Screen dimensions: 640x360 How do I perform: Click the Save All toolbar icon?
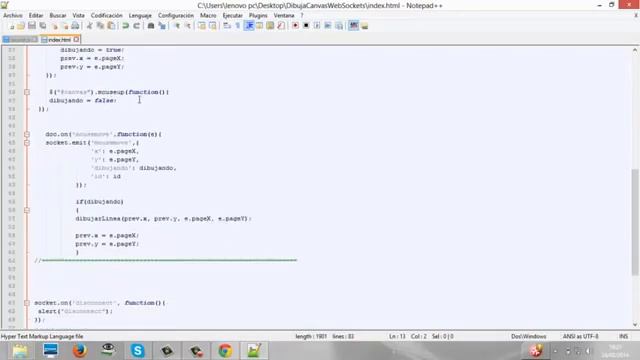point(42,26)
